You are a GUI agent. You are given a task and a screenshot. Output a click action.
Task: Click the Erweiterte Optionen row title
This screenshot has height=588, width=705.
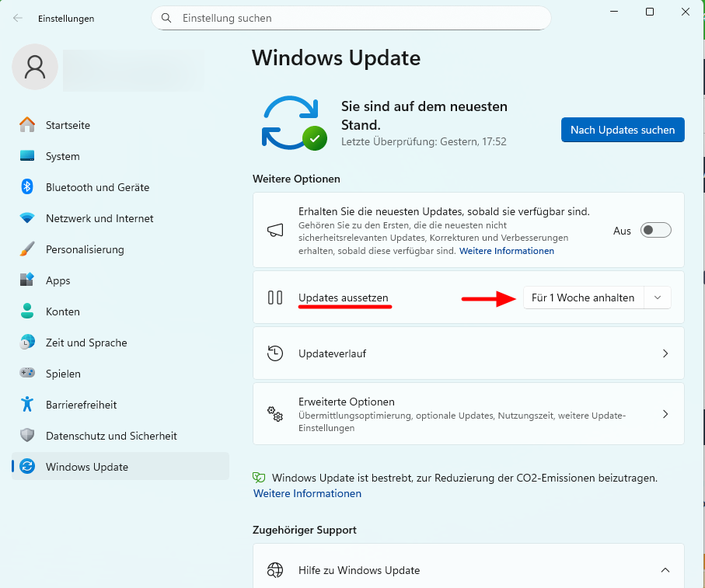coord(347,402)
